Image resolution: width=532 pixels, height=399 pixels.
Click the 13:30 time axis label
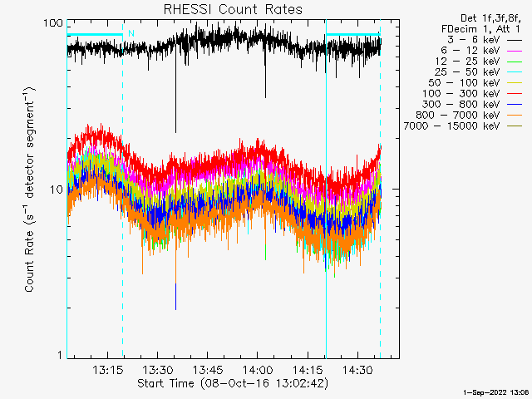(157, 370)
